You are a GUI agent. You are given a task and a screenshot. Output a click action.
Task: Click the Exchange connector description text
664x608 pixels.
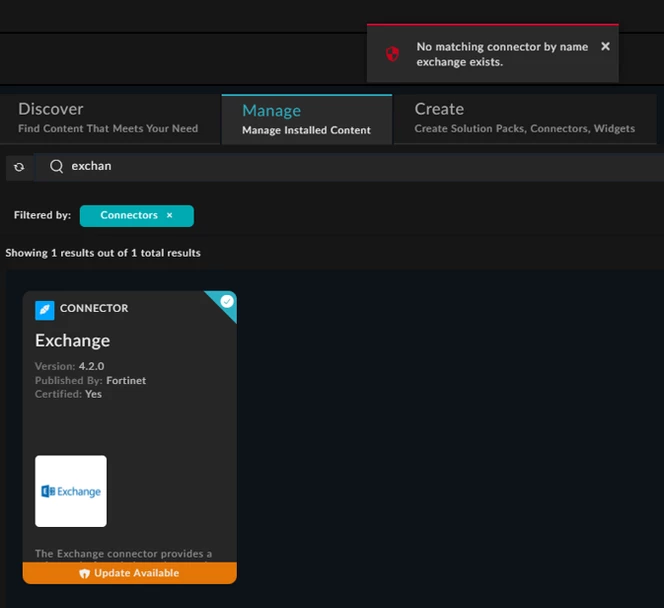(x=124, y=554)
